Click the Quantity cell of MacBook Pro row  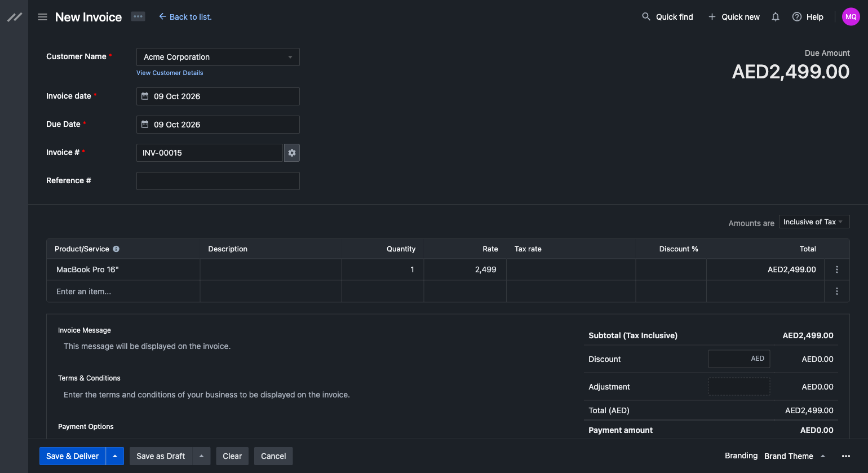pos(383,269)
